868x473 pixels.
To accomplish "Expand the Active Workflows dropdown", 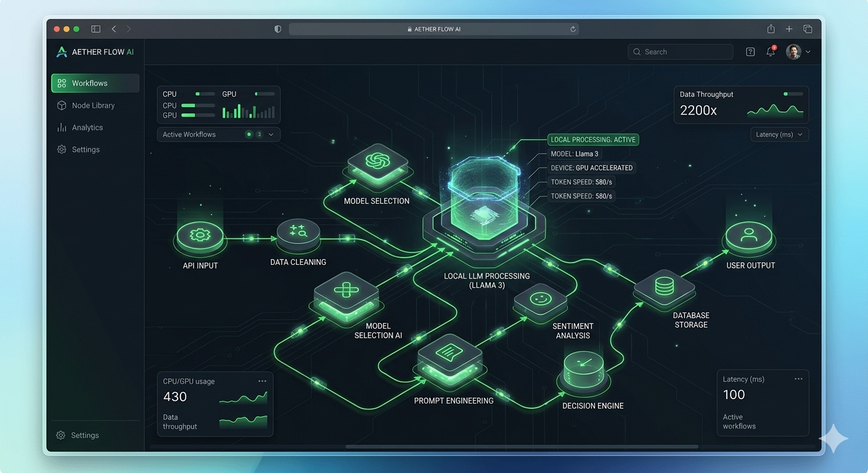I will [271, 134].
